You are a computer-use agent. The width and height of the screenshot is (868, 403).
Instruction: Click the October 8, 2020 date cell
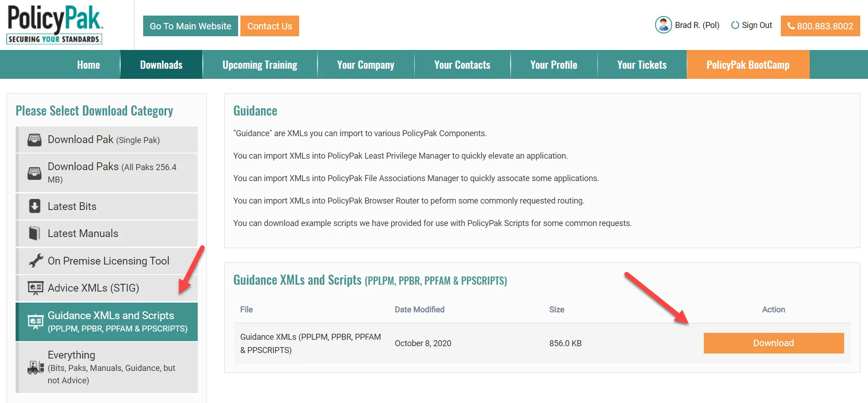click(x=423, y=343)
